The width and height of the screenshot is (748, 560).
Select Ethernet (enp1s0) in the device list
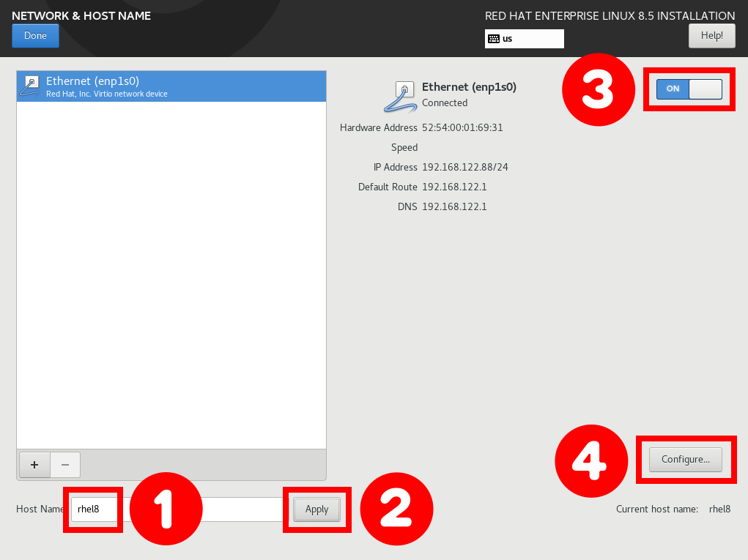(171, 86)
